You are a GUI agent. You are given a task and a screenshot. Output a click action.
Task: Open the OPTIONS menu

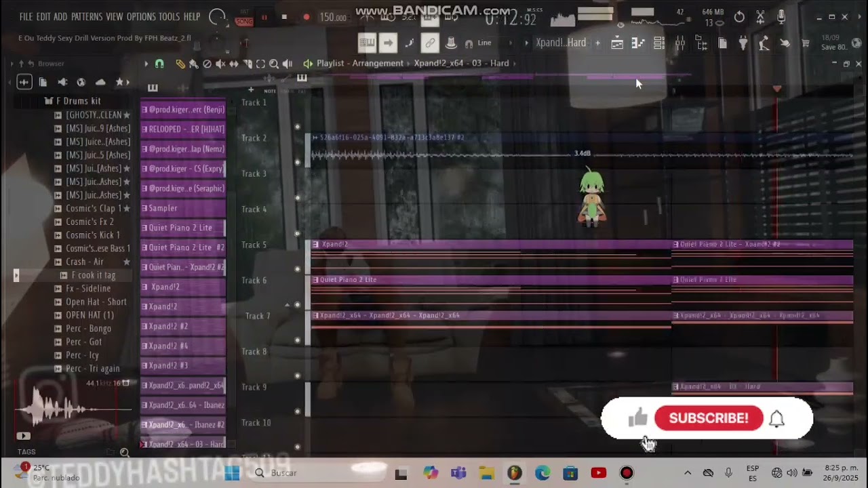click(x=141, y=16)
